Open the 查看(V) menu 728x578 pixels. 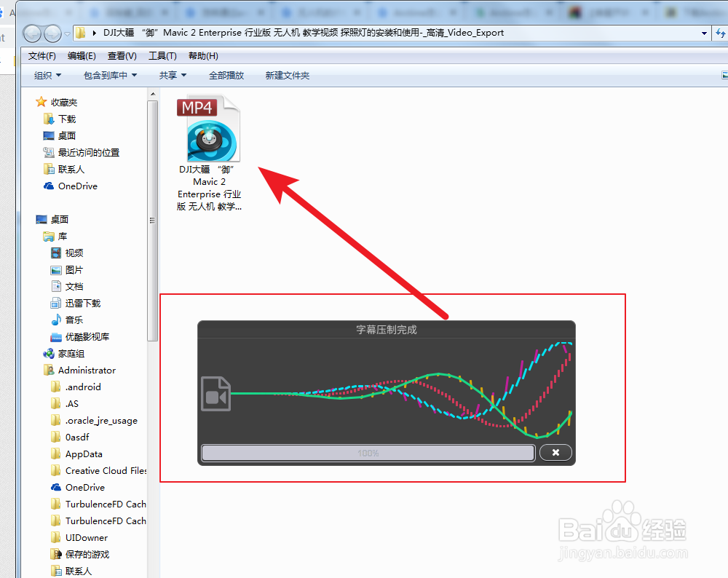click(122, 56)
